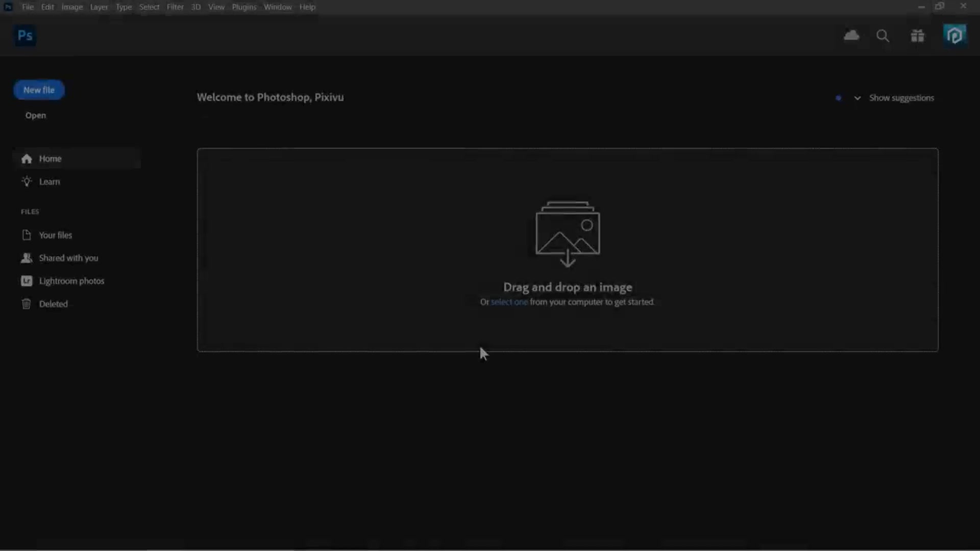Open the cloud sync status icon
The height and width of the screenshot is (551, 980).
(x=851, y=35)
